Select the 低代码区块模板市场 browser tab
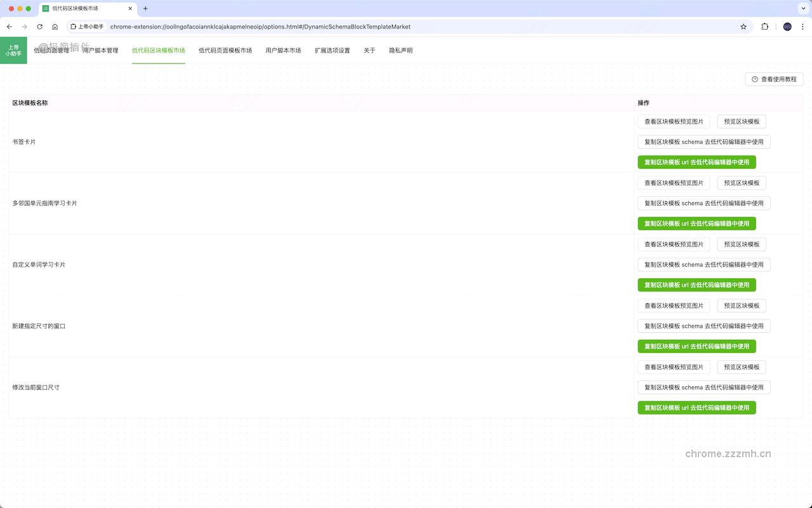 tap(88, 8)
